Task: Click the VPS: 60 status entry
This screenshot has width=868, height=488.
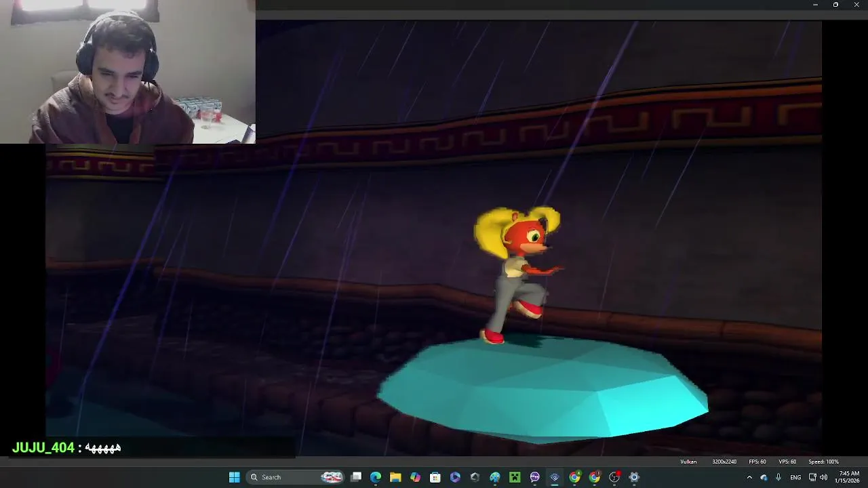Action: click(x=787, y=462)
